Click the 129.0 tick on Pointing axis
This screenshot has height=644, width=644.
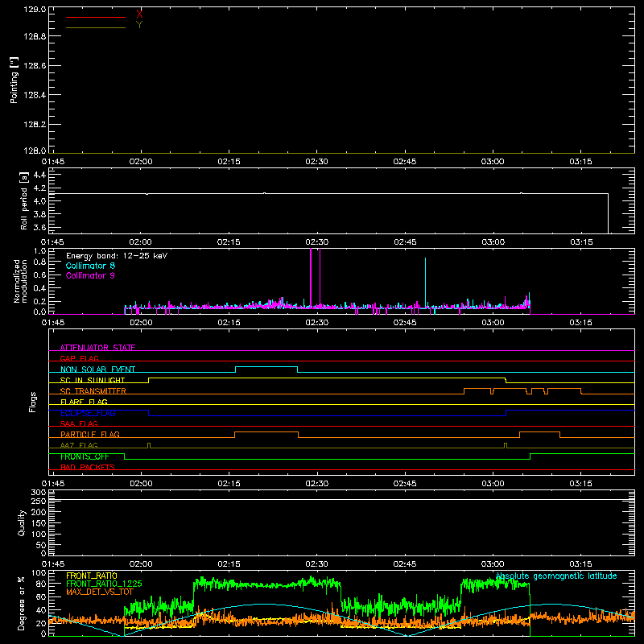tap(35, 9)
